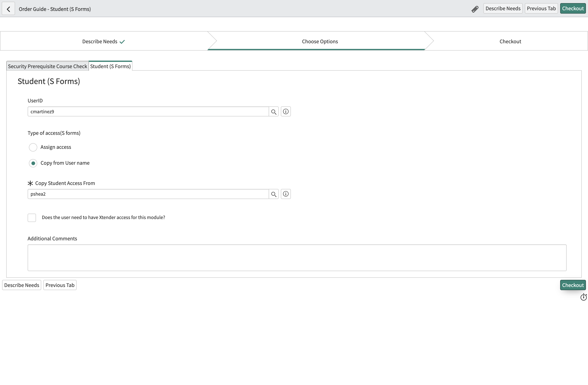Click the UserID field containing cmartinez9

pos(148,112)
